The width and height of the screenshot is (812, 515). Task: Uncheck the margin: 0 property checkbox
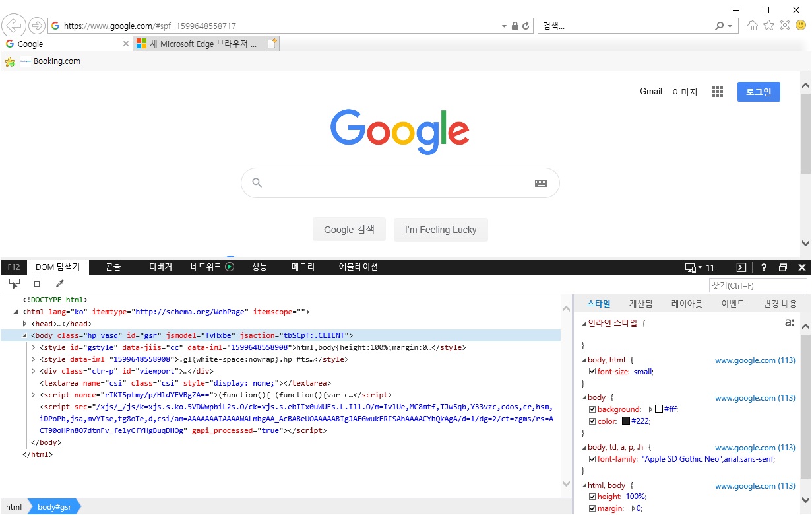click(x=592, y=508)
